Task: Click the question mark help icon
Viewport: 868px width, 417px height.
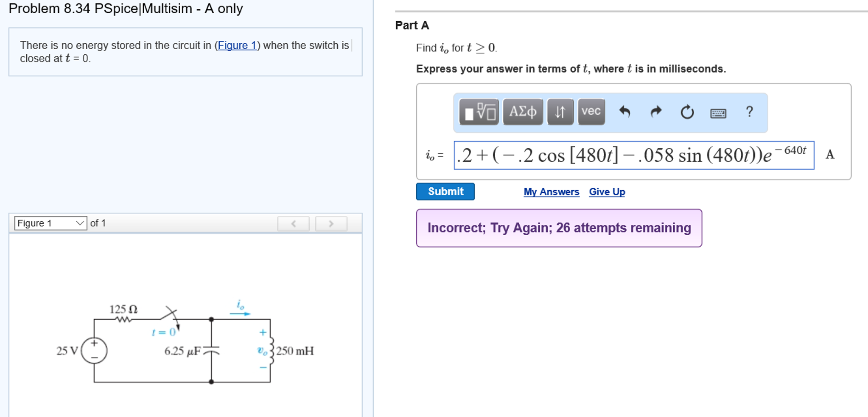Action: pos(750,112)
